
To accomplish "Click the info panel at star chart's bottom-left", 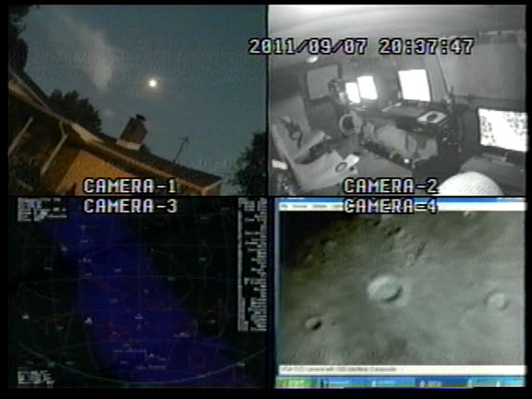I will (35, 377).
